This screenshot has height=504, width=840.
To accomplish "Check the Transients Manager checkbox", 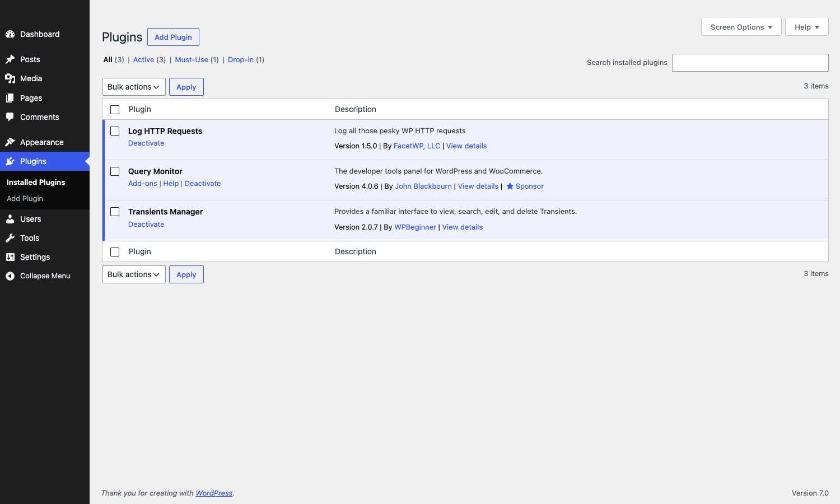I will click(115, 212).
